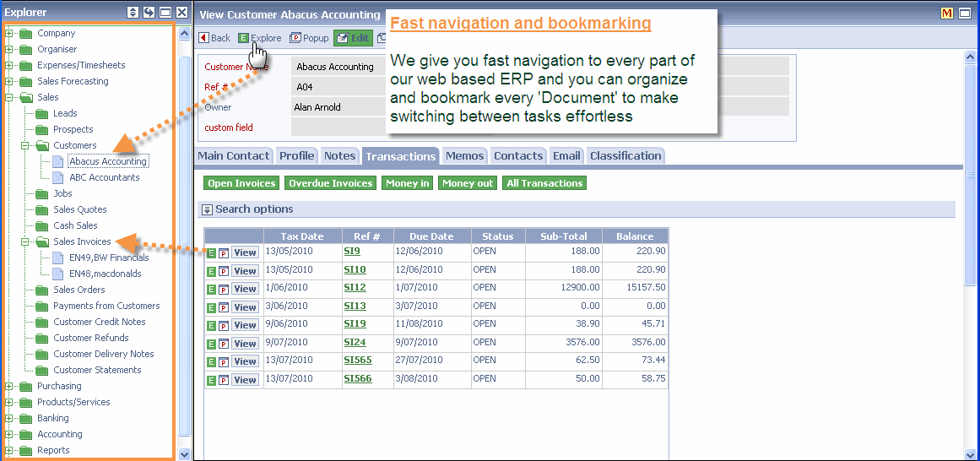Select Customer Credit Notes in the tree

click(x=100, y=322)
